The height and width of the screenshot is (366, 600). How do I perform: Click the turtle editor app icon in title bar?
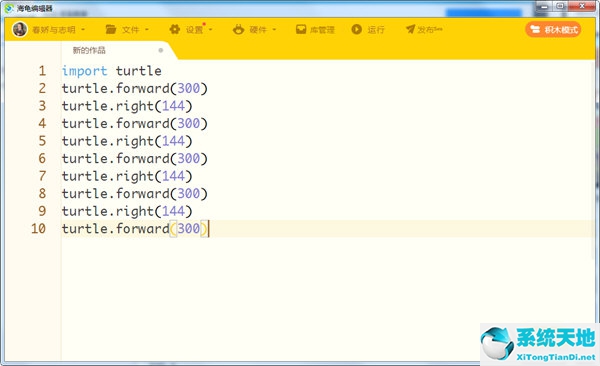pos(9,8)
